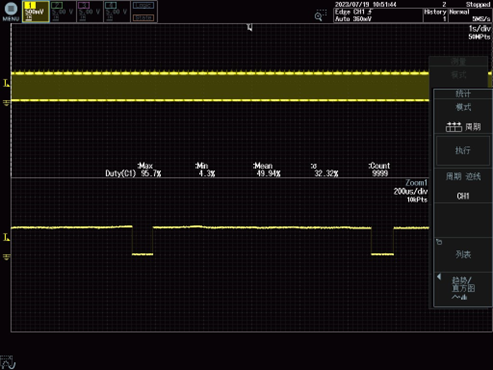Click the magnifier zoom icon
This screenshot has width=493, height=370.
[x=319, y=16]
